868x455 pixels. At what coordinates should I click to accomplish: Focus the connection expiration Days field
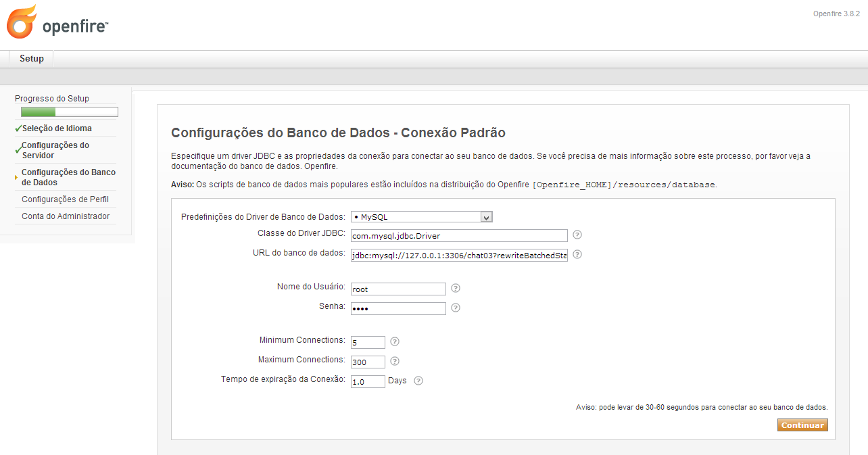tap(368, 381)
